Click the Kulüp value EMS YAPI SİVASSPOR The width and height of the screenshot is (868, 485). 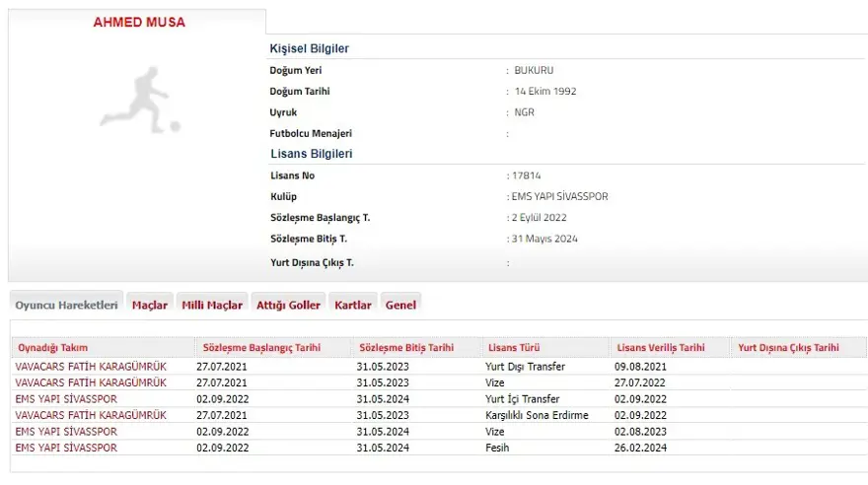[561, 196]
